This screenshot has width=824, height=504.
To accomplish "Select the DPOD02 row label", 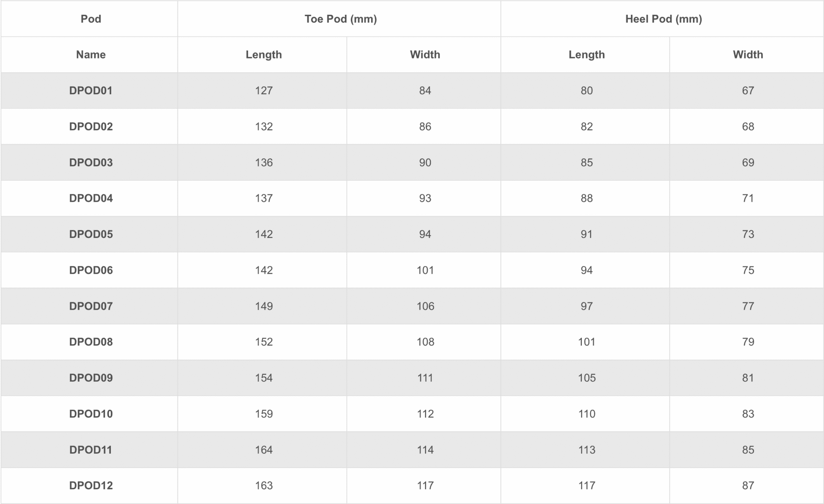I will coord(91,126).
